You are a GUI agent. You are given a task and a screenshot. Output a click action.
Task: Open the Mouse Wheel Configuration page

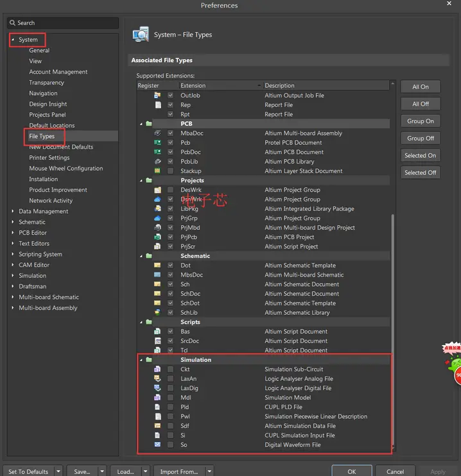66,168
